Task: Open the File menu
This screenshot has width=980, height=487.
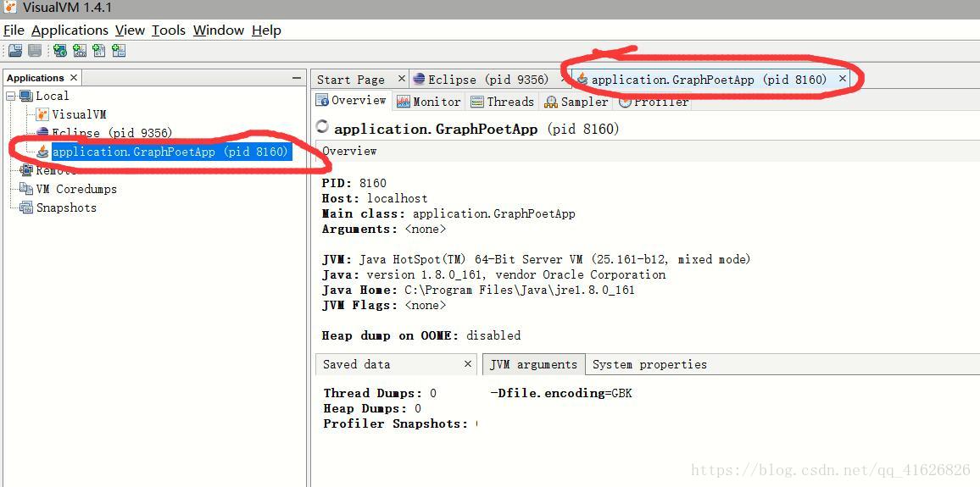Action: [x=14, y=30]
